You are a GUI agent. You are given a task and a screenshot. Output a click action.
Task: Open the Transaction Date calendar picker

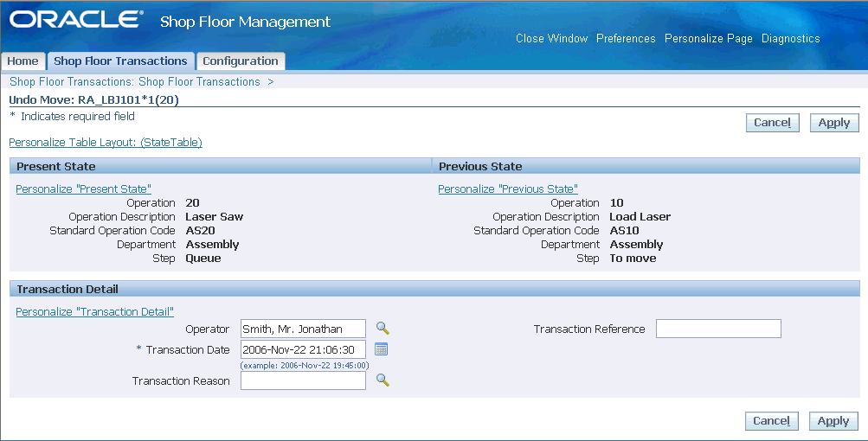coord(381,349)
